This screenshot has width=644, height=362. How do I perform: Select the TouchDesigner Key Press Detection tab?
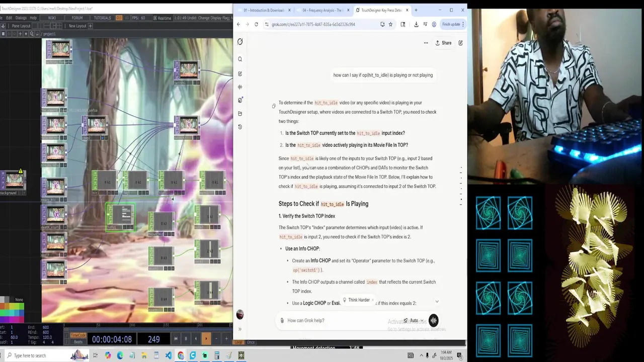point(381,10)
